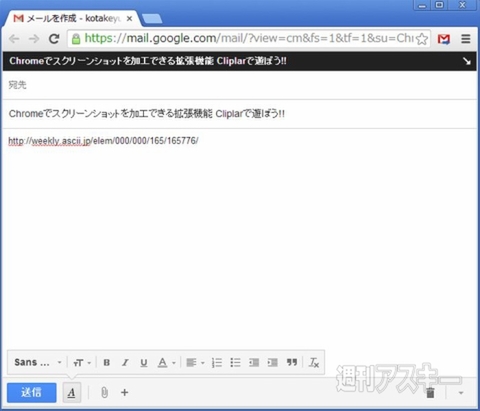Viewport: 480px width, 411px height.
Task: Decrease the indent level
Action: [x=254, y=362]
